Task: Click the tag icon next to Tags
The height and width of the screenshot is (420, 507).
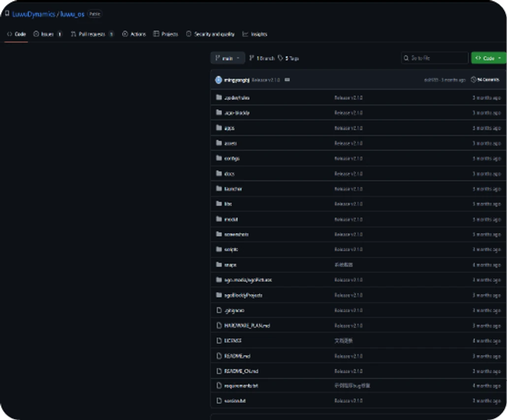Action: pos(281,58)
